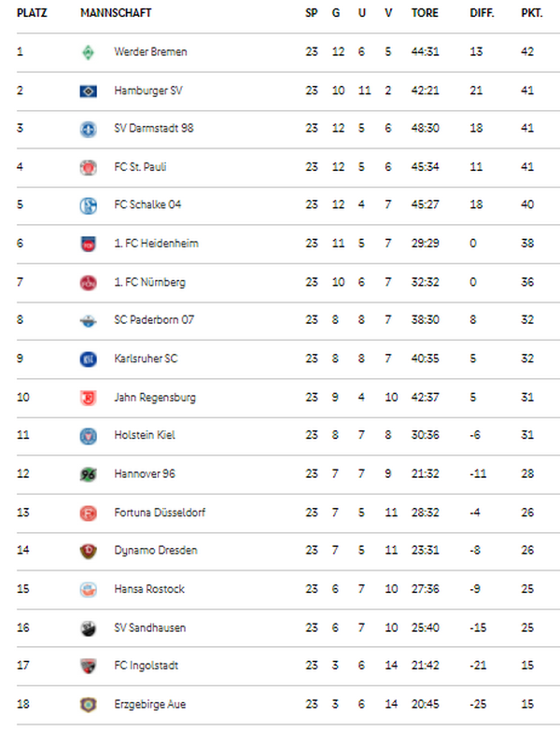
Task: Open the SV Darmstadt 98 crest icon
Action: tap(88, 129)
